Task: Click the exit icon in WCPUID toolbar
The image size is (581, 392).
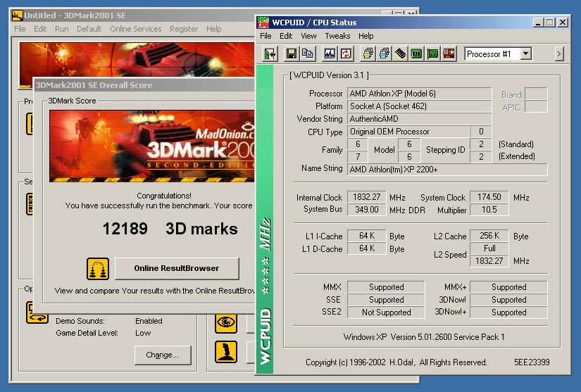Action: pyautogui.click(x=270, y=54)
